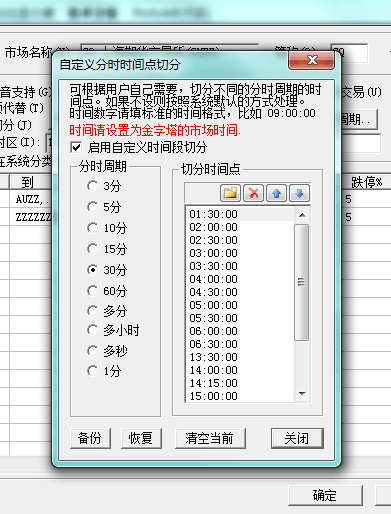The image size is (391, 514).
Task: Click the time list scroll up arrow
Action: coord(302,215)
